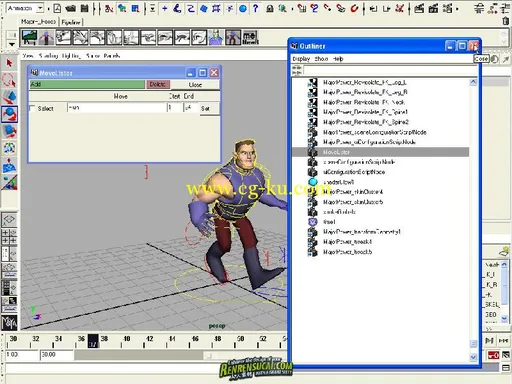Click the go to end playback button

503,341
